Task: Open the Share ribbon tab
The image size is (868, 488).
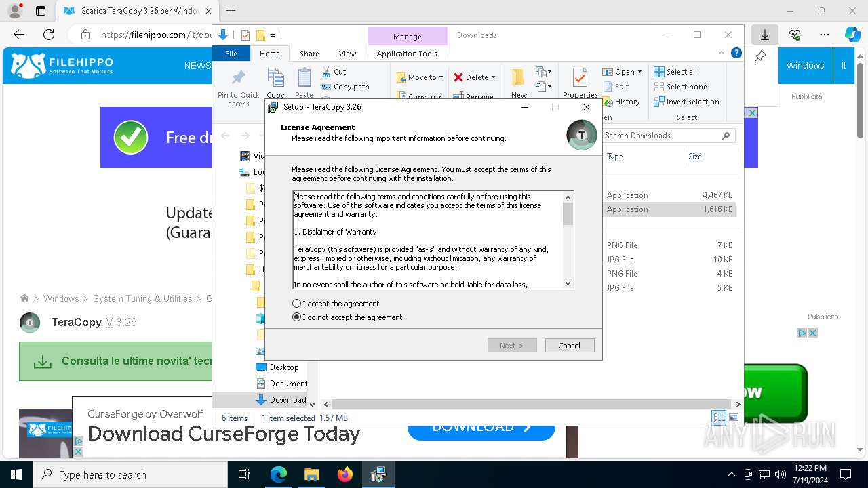Action: 309,54
